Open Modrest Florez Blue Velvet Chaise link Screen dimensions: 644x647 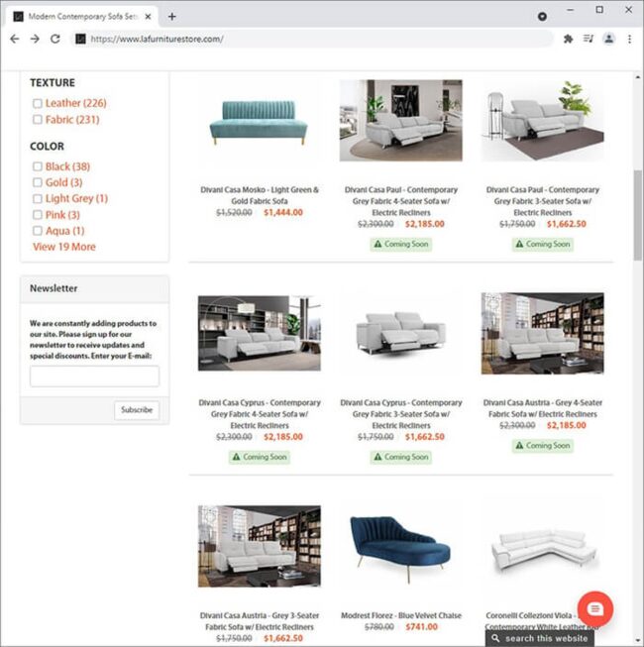pyautogui.click(x=401, y=615)
